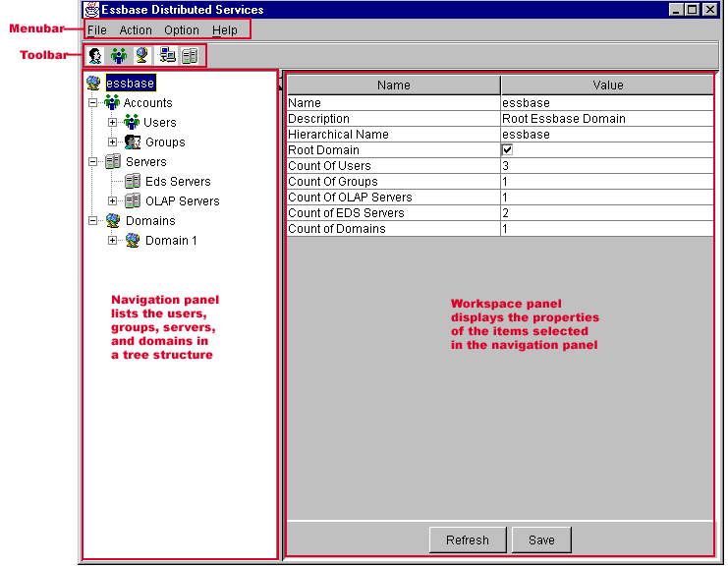
Task: Select the OLAP Servers tree label
Action: (183, 201)
